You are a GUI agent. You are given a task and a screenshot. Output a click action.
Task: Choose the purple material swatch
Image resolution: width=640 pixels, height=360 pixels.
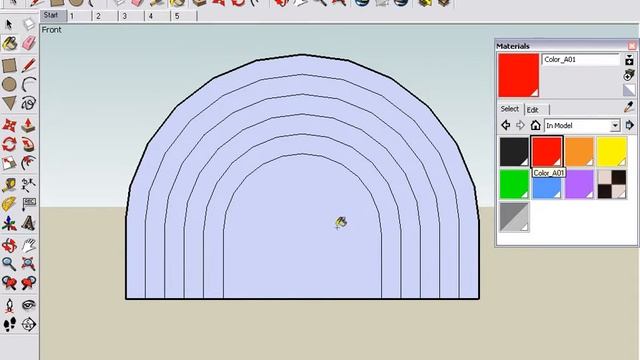pos(579,184)
